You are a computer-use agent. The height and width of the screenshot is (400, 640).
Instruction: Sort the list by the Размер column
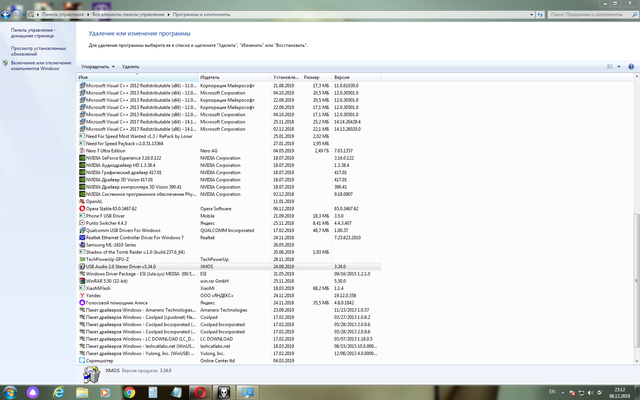(317, 77)
